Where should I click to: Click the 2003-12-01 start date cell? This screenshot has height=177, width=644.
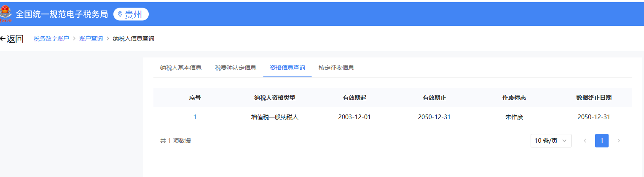pos(354,117)
